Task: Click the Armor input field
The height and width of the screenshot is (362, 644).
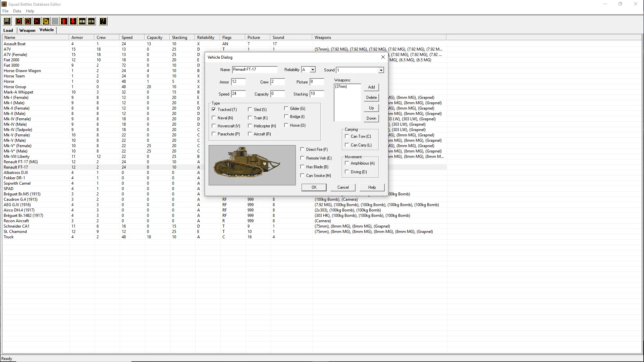Action: 238,82
